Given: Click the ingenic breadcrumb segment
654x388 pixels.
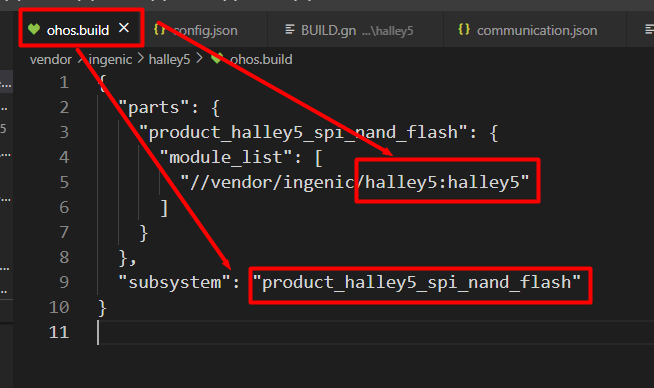Looking at the screenshot, I should [x=111, y=59].
